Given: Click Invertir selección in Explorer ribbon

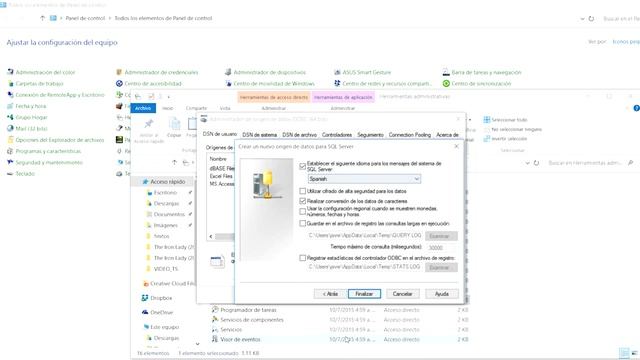Looking at the screenshot, I should click(x=505, y=139).
